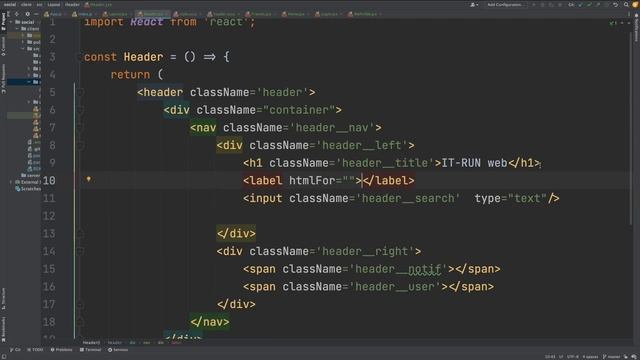Collapse the client folder in project tree
640x360 pixels.
point(17,29)
